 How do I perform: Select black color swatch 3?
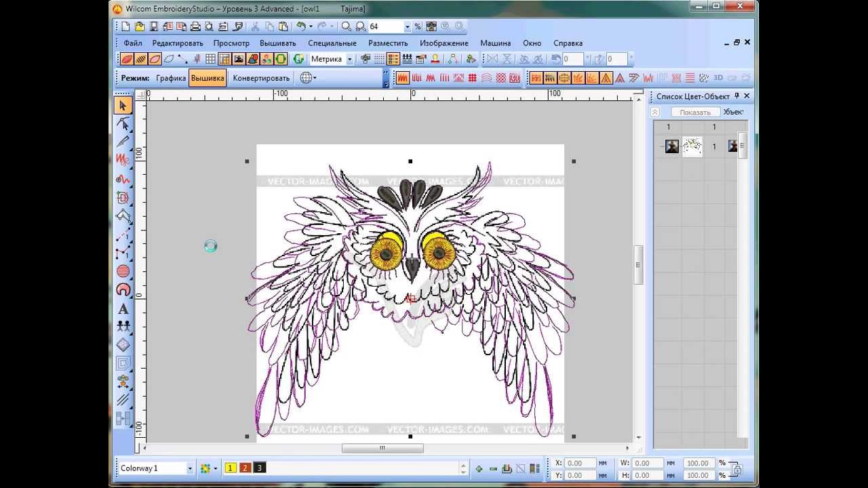pos(259,468)
